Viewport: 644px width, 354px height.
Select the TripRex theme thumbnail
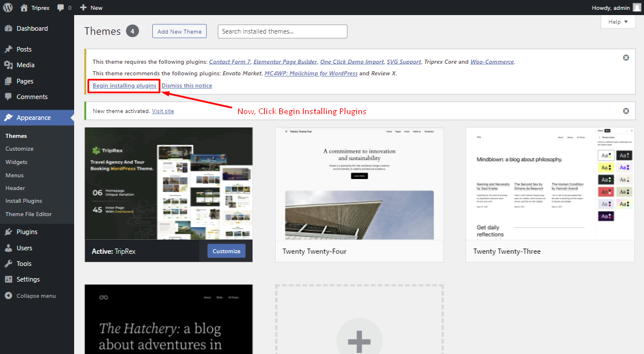pos(169,184)
